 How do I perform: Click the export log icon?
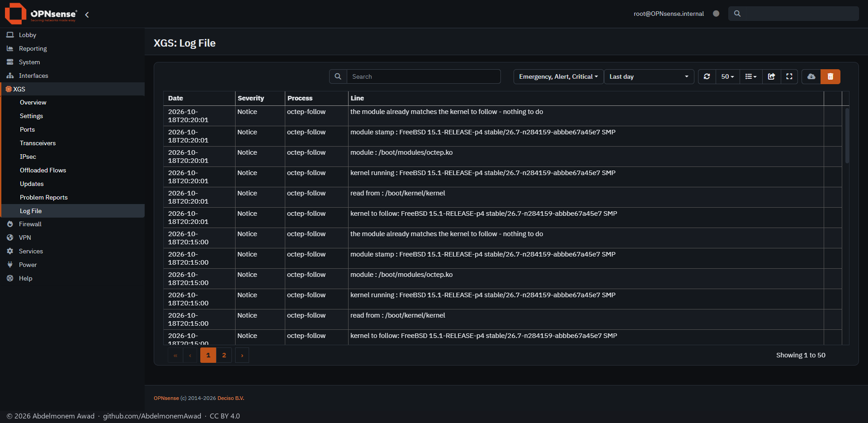click(x=771, y=76)
